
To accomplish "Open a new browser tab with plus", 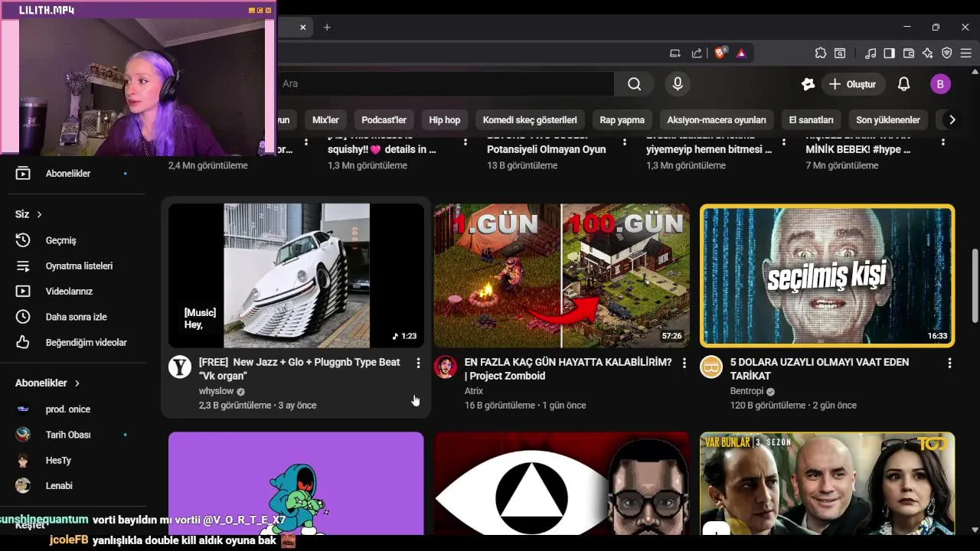I will pyautogui.click(x=327, y=27).
